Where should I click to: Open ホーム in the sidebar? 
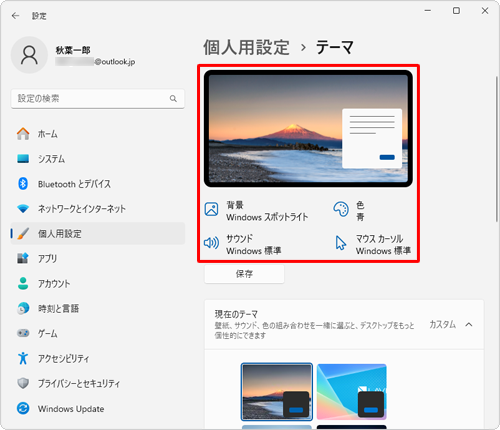(98, 134)
